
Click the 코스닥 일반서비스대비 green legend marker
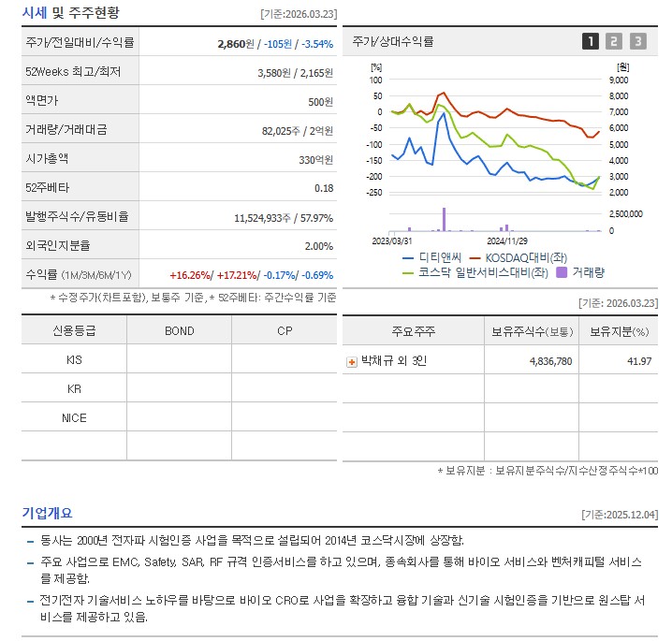click(x=407, y=273)
